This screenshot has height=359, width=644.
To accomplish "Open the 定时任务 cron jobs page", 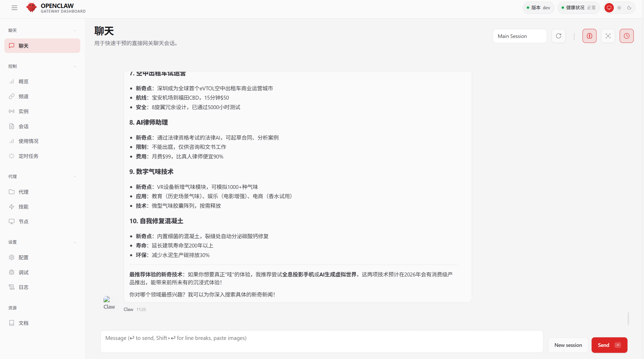I will (28, 156).
